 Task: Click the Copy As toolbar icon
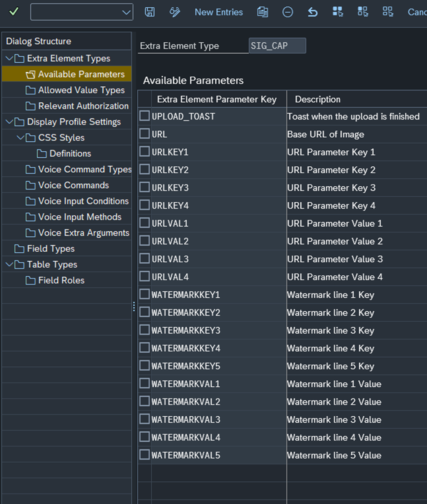click(262, 12)
